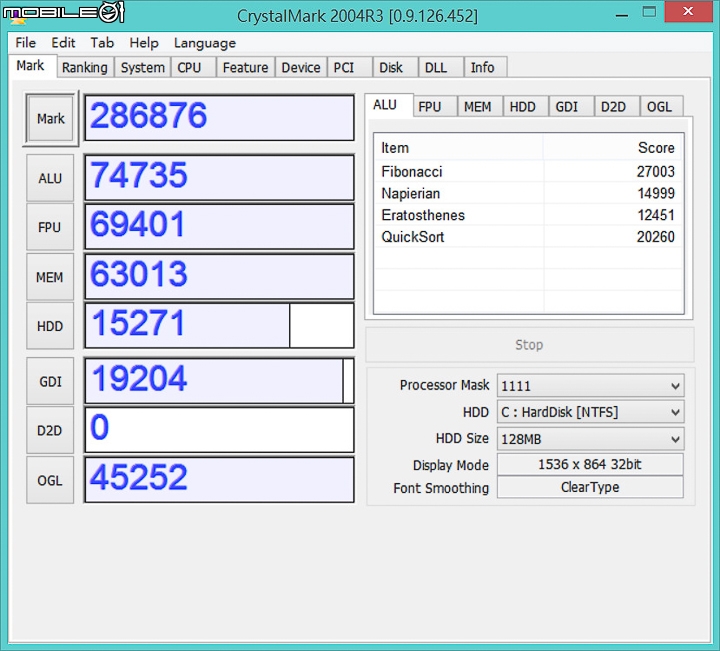The height and width of the screenshot is (651, 720).
Task: Run the ALU benchmark button
Action: (x=50, y=178)
